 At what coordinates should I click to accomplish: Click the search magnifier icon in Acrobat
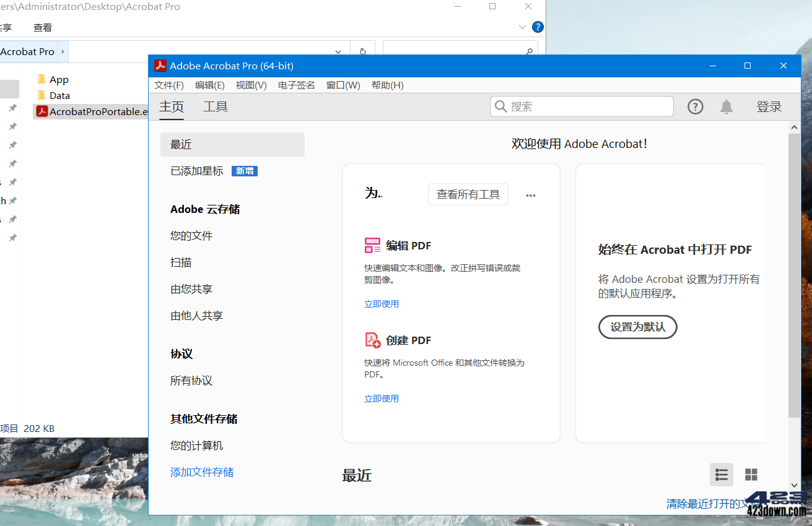coord(500,106)
